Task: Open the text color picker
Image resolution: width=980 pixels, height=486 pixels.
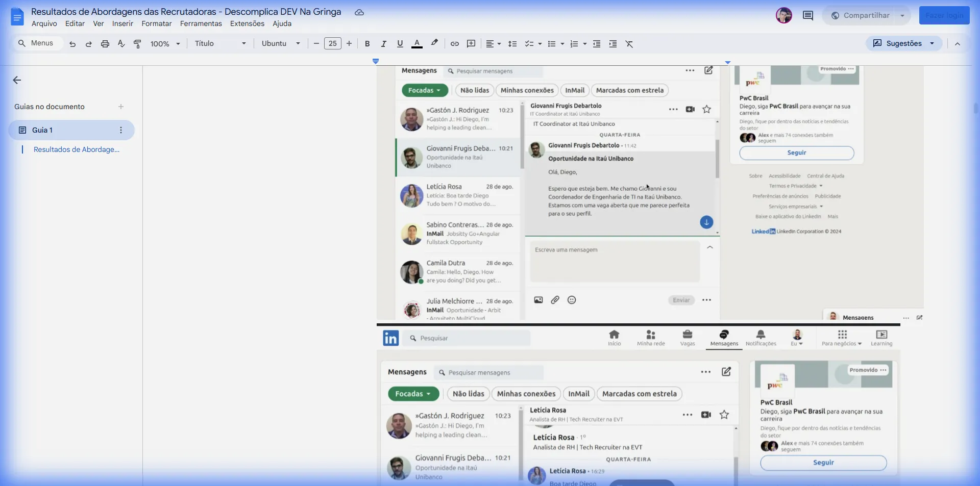Action: coord(417,44)
